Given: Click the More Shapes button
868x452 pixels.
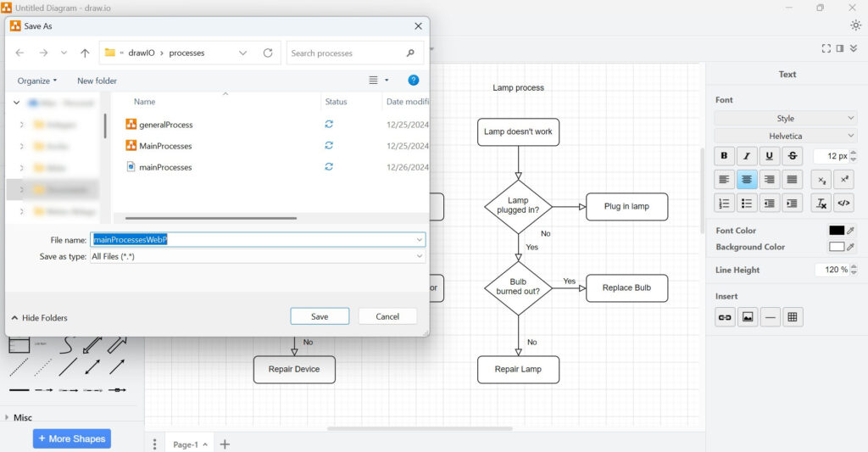Looking at the screenshot, I should point(72,438).
